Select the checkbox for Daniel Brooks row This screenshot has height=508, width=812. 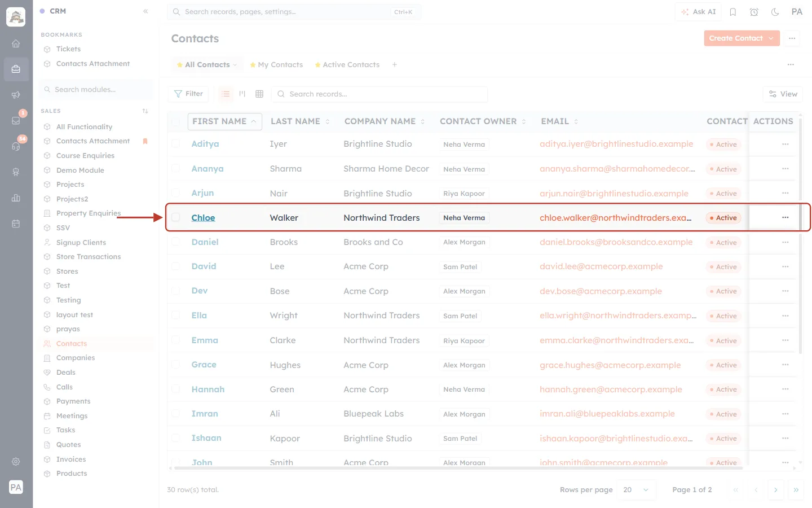pos(176,242)
